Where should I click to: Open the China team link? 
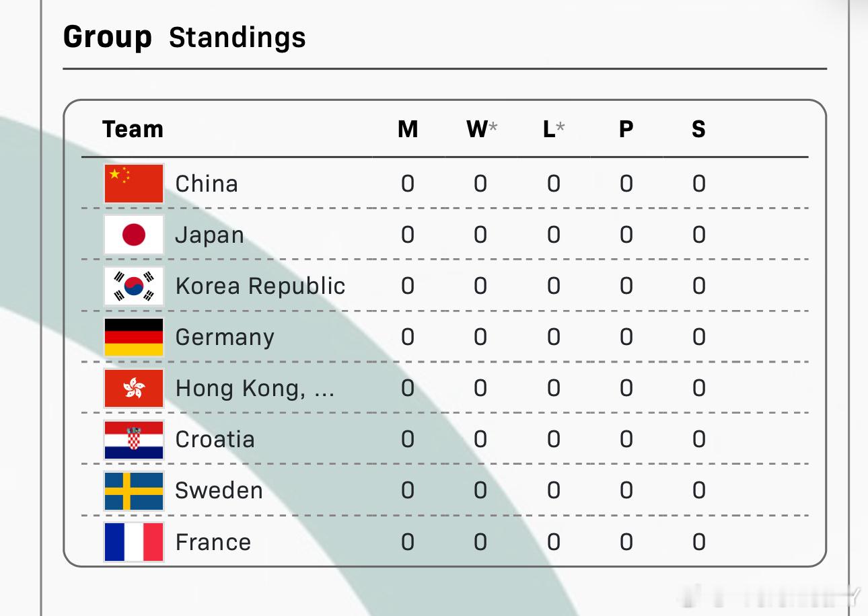pyautogui.click(x=207, y=184)
